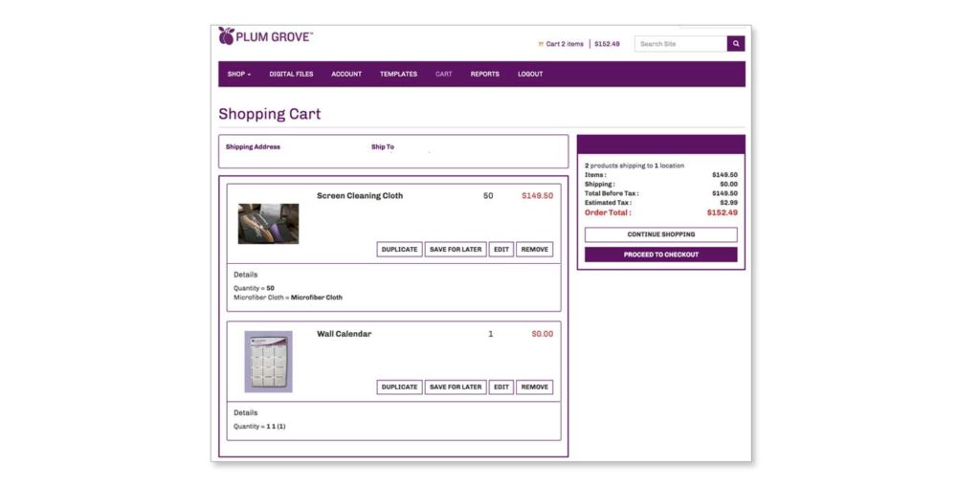Save Wall Calendar for later

pos(456,388)
